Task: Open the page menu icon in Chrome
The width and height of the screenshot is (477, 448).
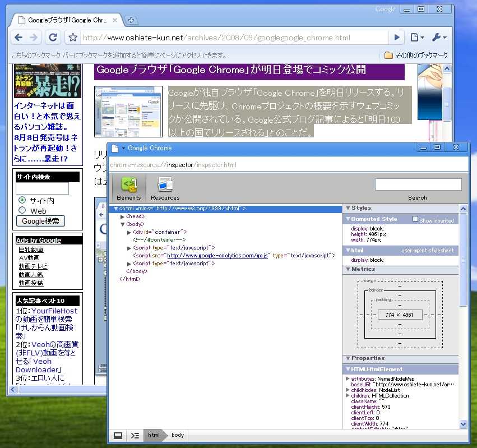Action: coord(418,38)
